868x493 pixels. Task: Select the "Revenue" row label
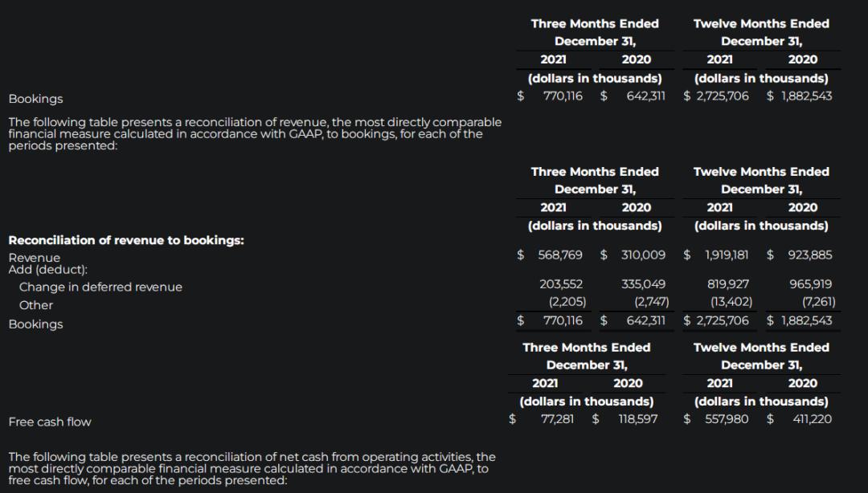(34, 257)
